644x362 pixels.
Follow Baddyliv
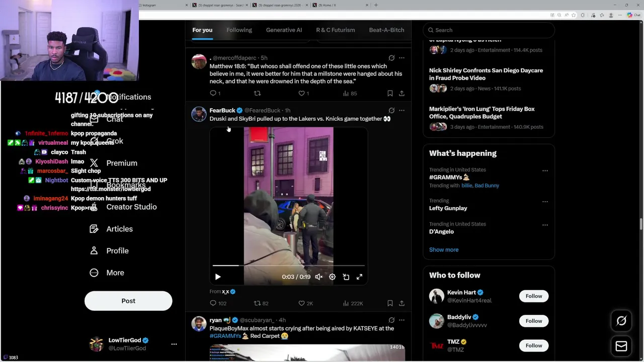534,321
